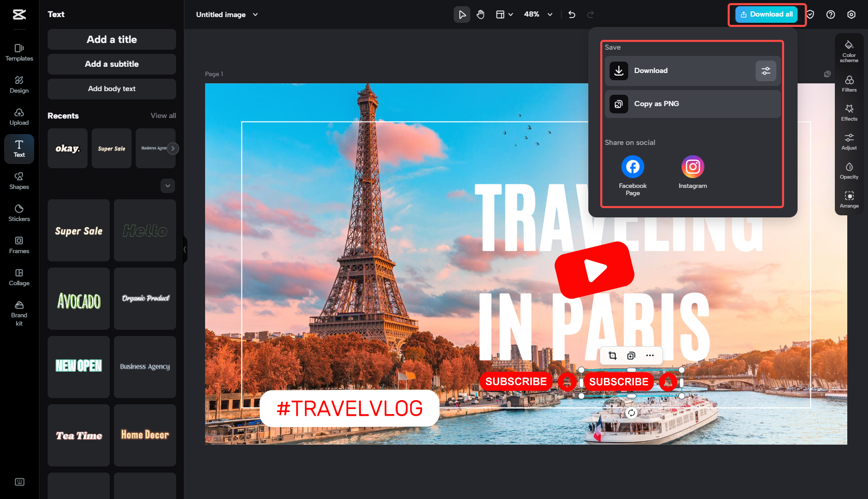Choose the Business Agency large preset
868x499 pixels.
tap(145, 367)
